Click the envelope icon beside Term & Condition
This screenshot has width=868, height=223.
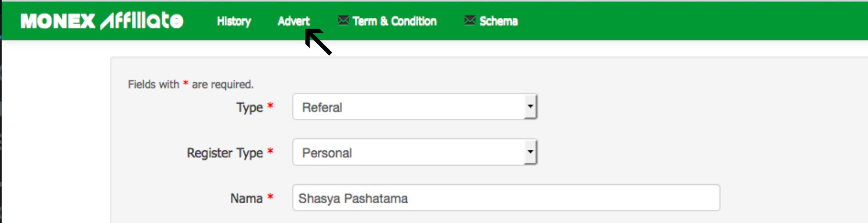click(343, 21)
